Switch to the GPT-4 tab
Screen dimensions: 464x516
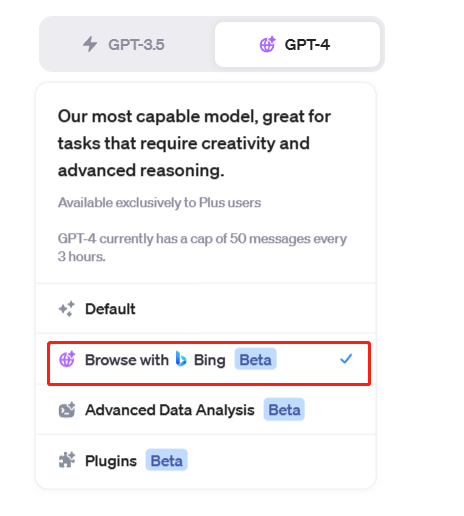(x=297, y=44)
